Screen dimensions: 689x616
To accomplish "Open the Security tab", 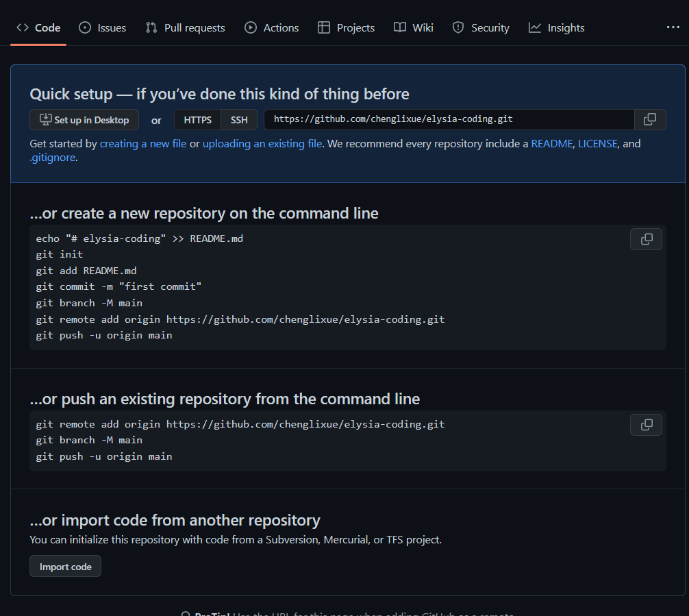I will coord(481,28).
